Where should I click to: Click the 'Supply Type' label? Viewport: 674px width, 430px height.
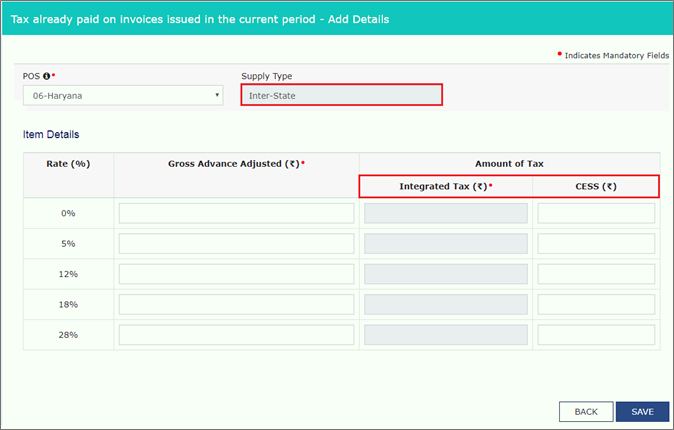(267, 76)
